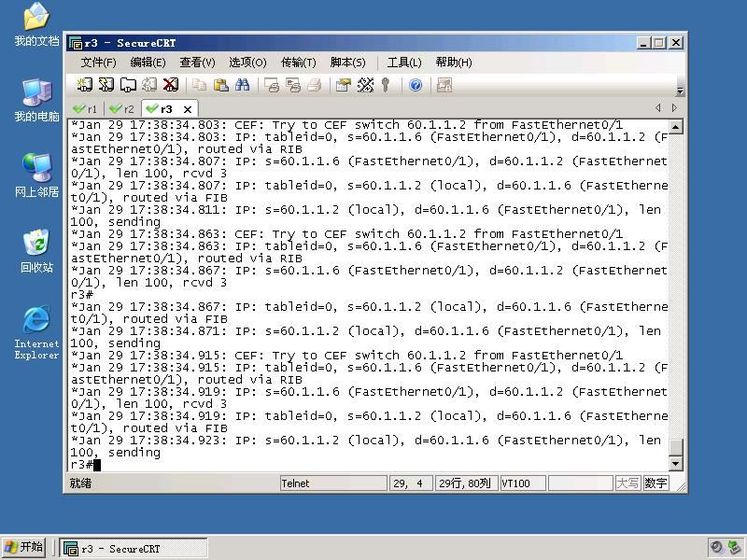747x560 pixels.
Task: Click the grayed Reconnect toolbar icon
Action: pos(149,85)
